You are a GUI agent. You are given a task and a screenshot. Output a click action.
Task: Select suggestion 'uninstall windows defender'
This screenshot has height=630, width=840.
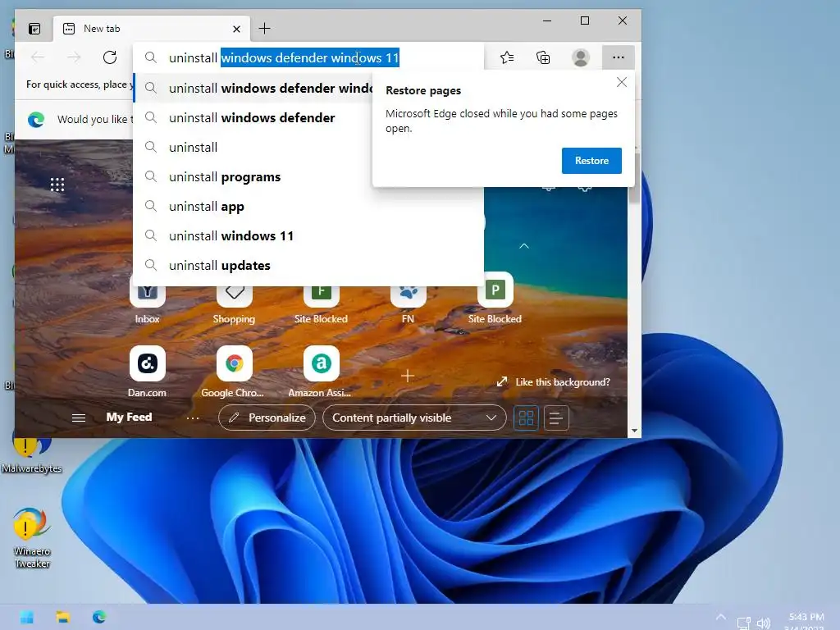coord(253,118)
